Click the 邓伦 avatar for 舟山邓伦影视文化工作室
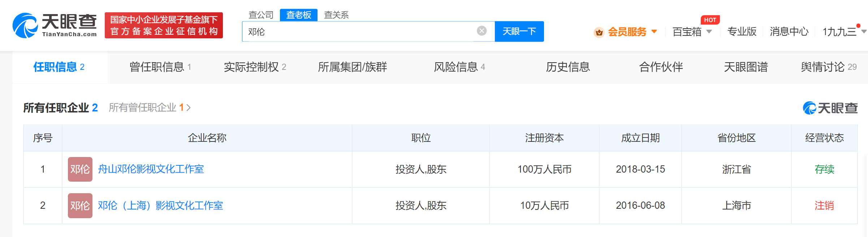 coord(80,169)
